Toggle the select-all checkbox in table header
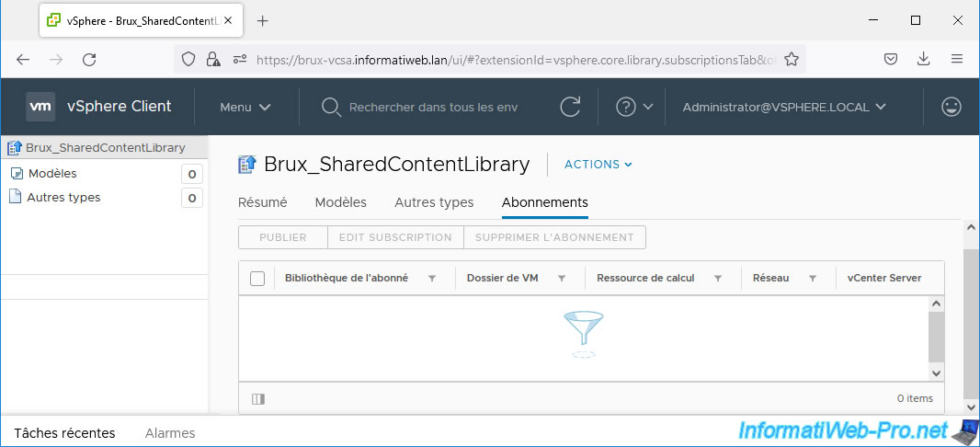Viewport: 980px width, 447px height. 257,279
